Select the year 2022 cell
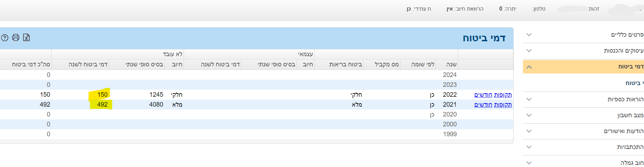The image size is (644, 167). pos(450,95)
